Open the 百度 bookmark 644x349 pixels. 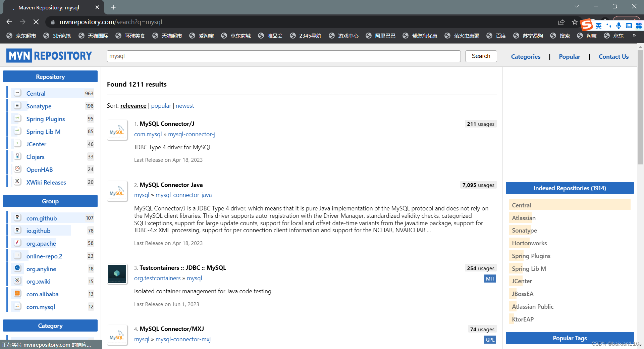click(x=496, y=36)
